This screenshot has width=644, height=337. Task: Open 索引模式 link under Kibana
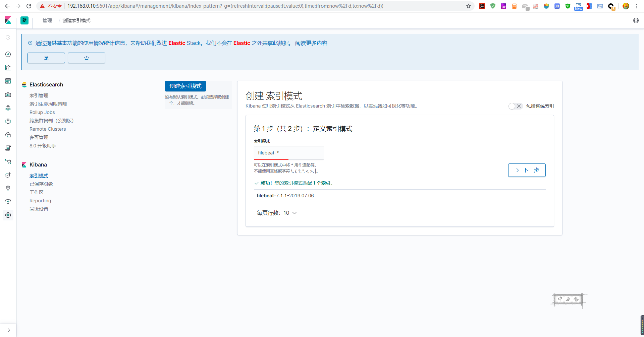[x=39, y=176]
